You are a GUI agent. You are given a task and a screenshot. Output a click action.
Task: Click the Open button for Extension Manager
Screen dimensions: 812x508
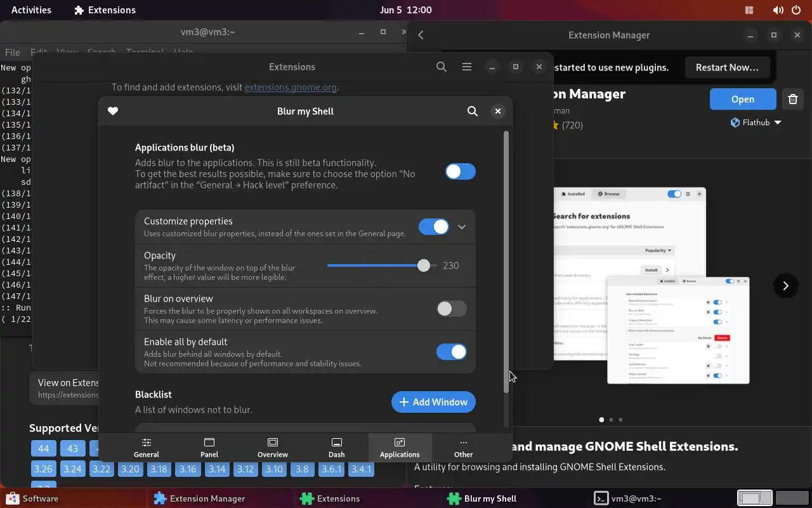(743, 99)
